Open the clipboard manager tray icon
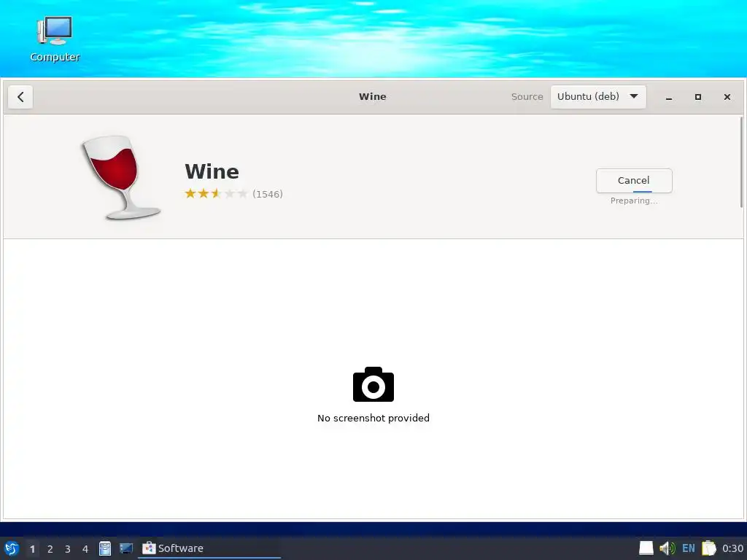 pos(709,548)
